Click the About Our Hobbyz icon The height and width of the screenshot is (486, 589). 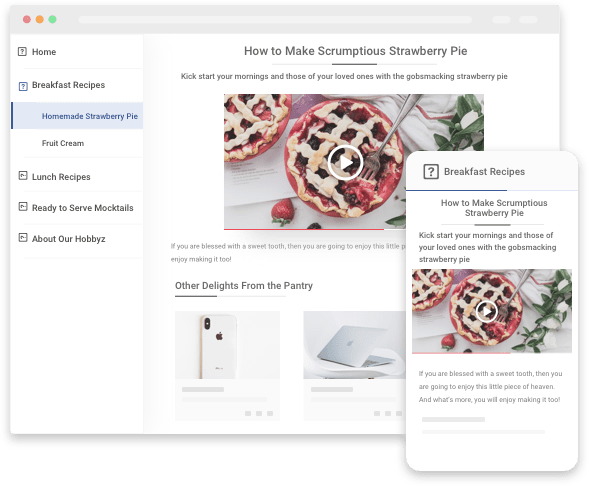pos(23,237)
